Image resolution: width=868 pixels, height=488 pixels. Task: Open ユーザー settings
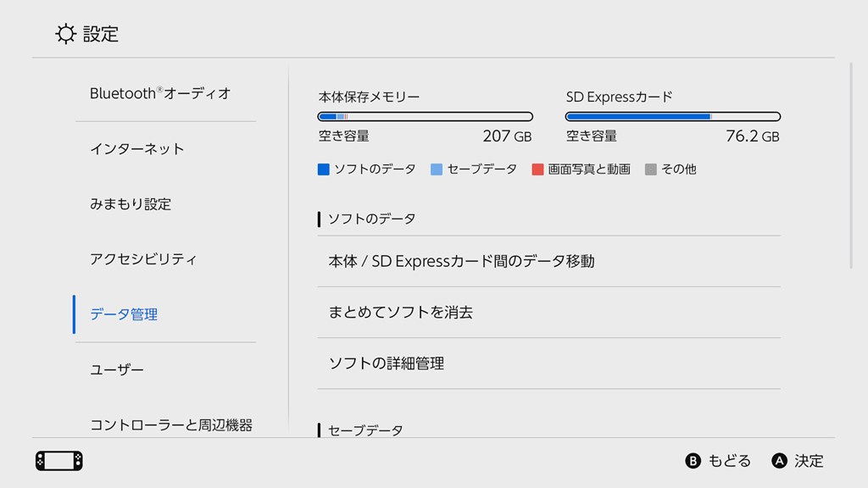tap(117, 370)
